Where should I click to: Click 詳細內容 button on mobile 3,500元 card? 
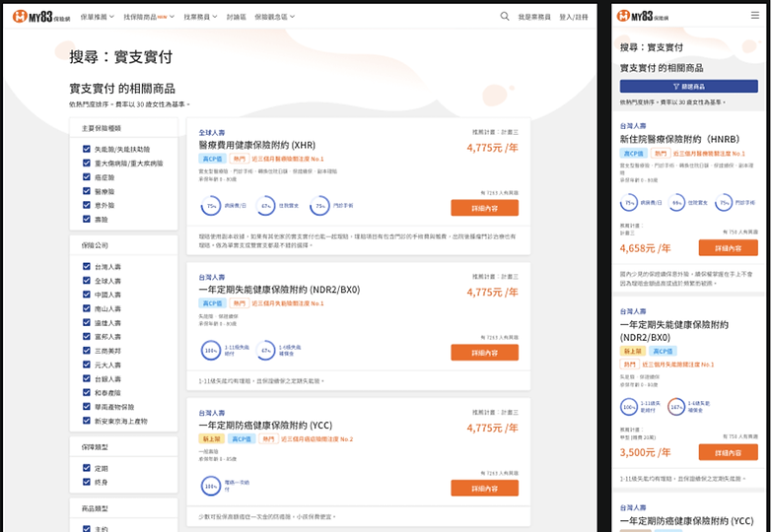tap(728, 452)
